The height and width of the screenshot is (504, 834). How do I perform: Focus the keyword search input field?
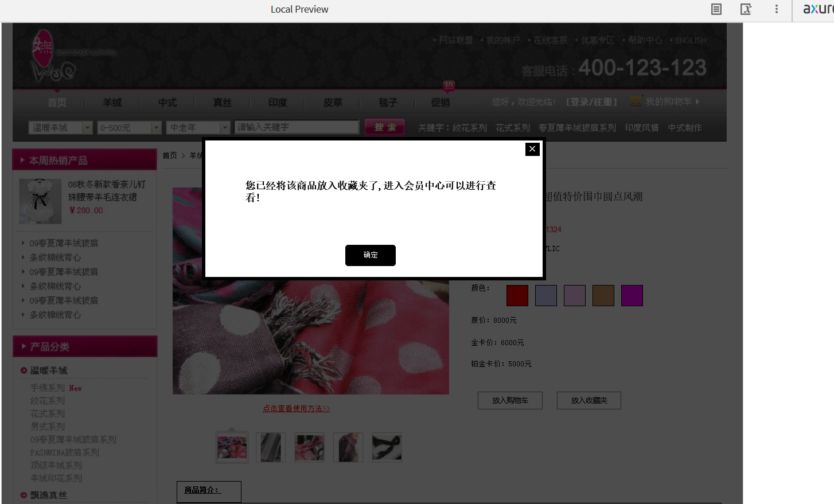point(297,127)
